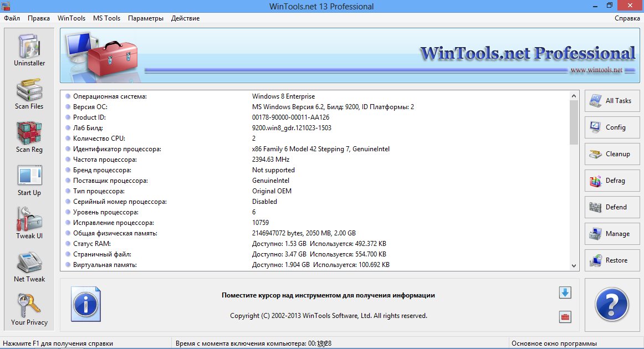Open the Uninstaller tool
Image resolution: width=644 pixels, height=349 pixels.
pos(29,50)
